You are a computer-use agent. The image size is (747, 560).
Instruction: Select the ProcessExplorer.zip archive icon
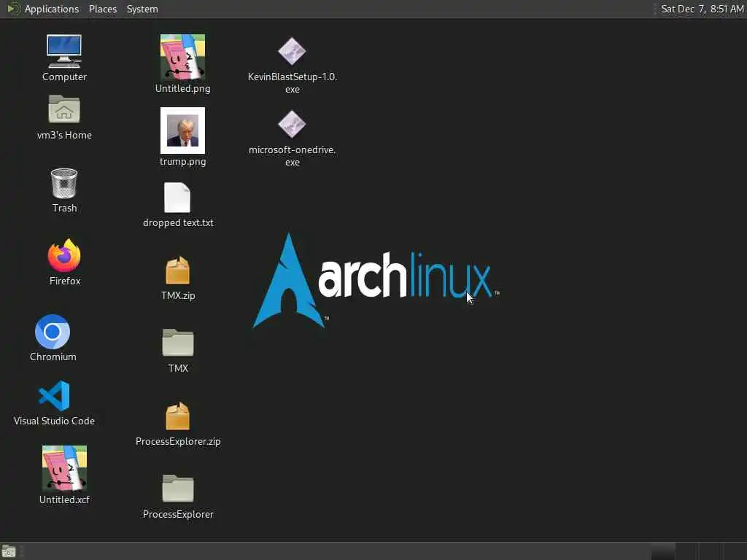pos(178,416)
